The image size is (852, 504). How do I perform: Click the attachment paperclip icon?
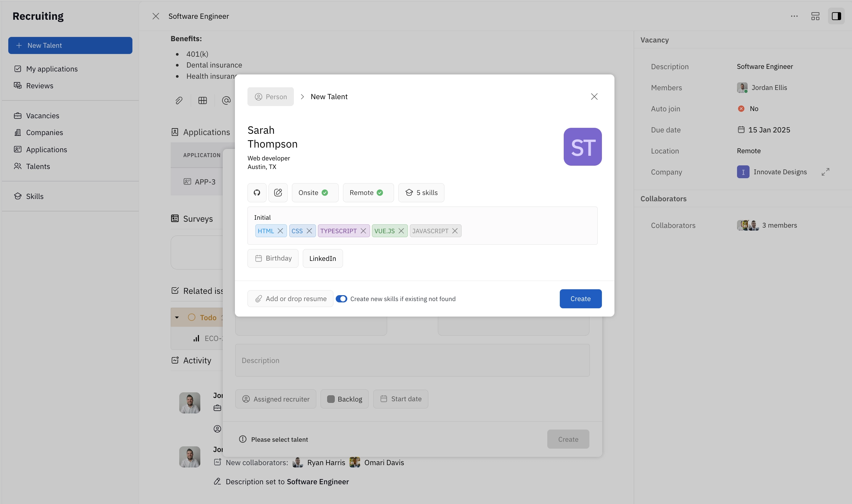coord(179,100)
